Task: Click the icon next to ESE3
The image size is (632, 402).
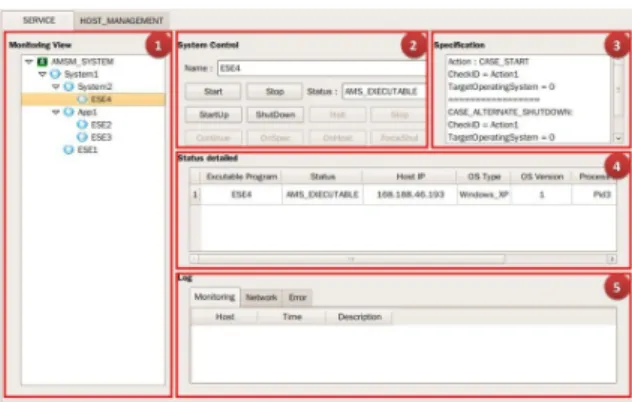Action: 82,137
